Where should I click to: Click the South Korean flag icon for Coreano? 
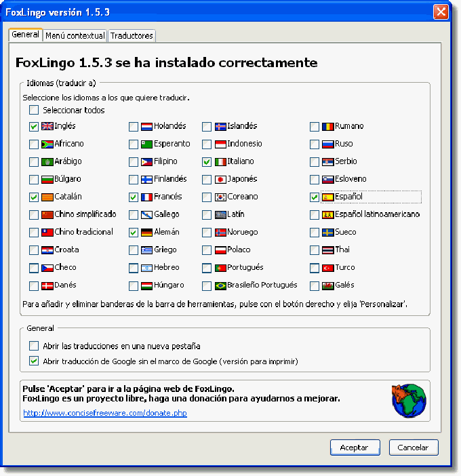tap(220, 197)
